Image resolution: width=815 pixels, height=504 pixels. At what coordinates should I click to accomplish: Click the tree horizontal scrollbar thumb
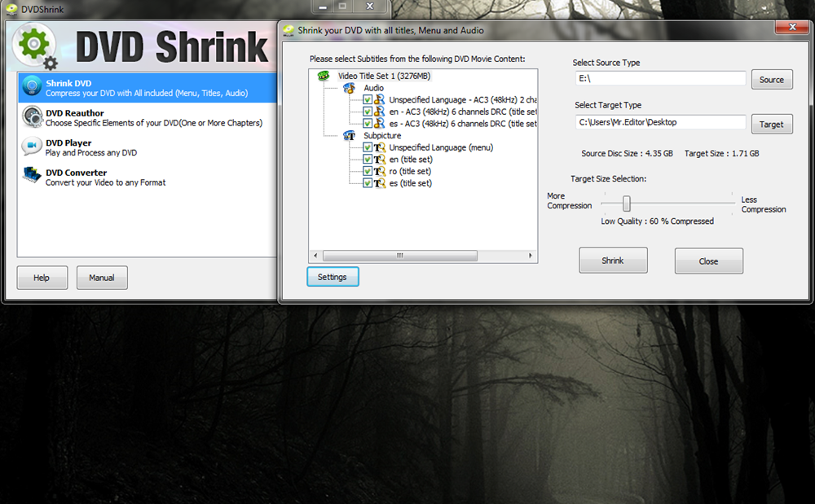click(400, 256)
